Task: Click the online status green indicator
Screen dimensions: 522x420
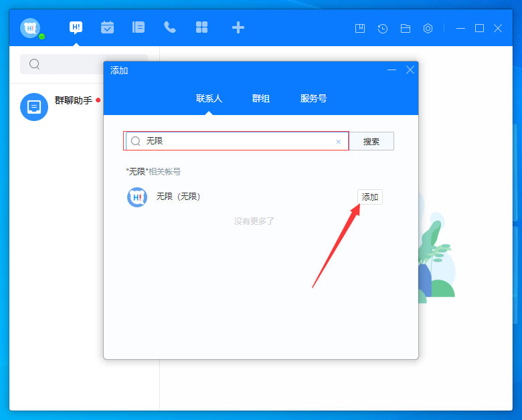Action: point(42,37)
